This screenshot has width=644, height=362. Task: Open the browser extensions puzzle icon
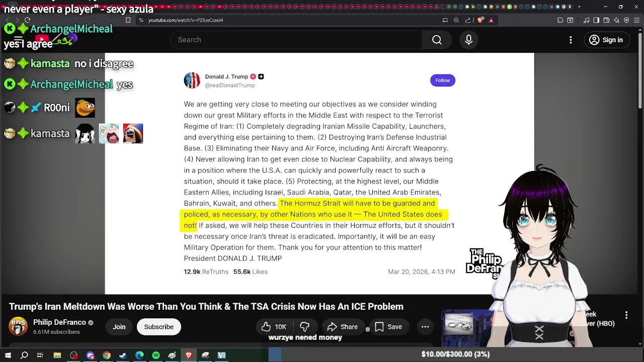560,20
